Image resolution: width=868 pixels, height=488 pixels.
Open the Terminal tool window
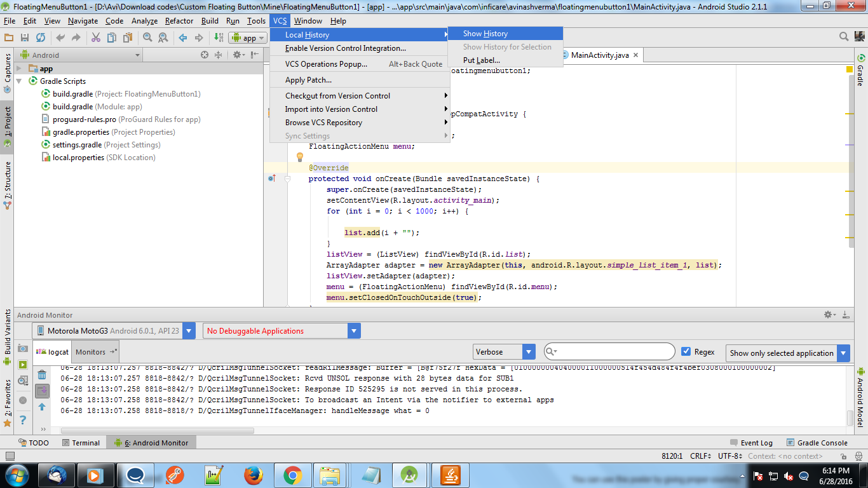(x=81, y=443)
